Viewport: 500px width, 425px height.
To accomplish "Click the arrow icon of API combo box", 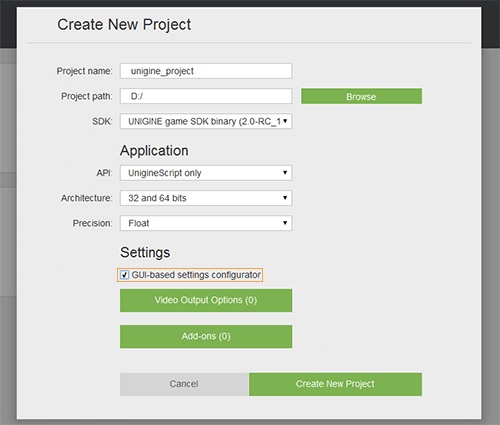I will coord(285,173).
